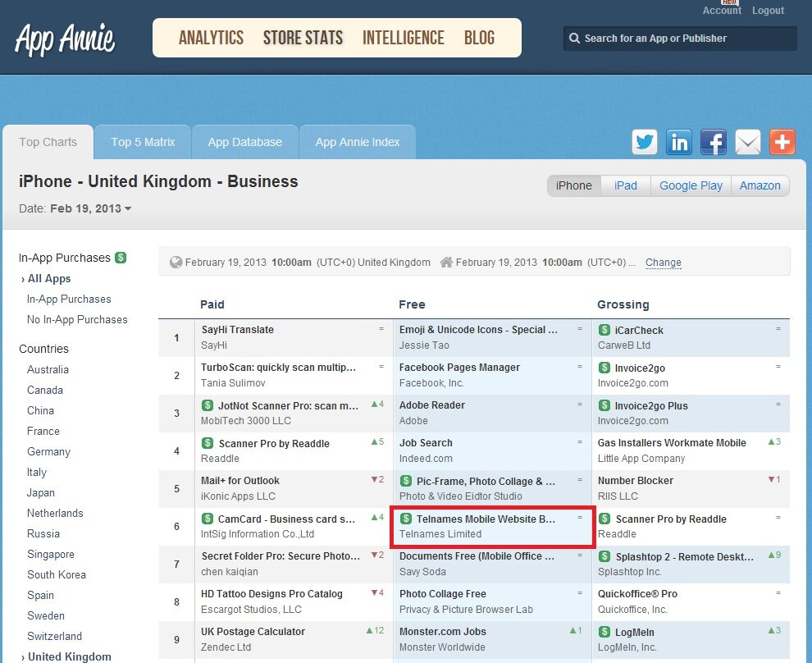Open the Analytics menu
The image size is (812, 663).
click(212, 38)
